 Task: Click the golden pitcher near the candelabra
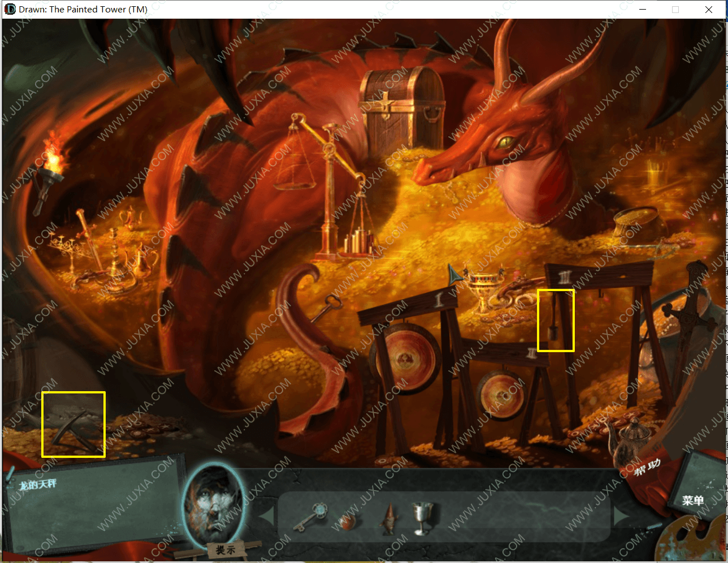(x=144, y=259)
